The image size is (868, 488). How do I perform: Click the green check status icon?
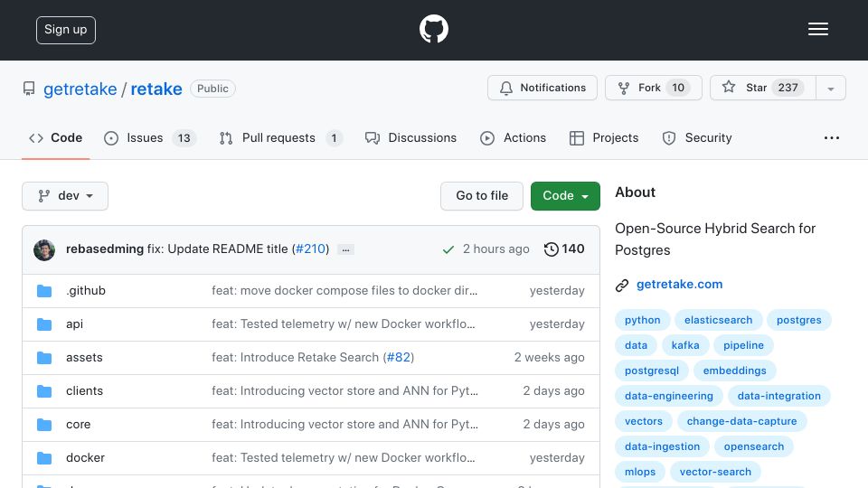tap(448, 249)
